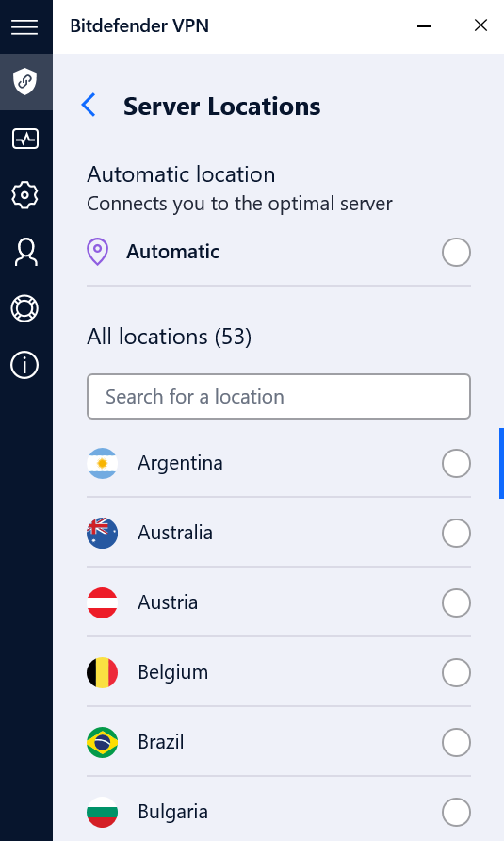The width and height of the screenshot is (504, 841).
Task: Select the Automatic location radio button
Action: click(x=456, y=252)
